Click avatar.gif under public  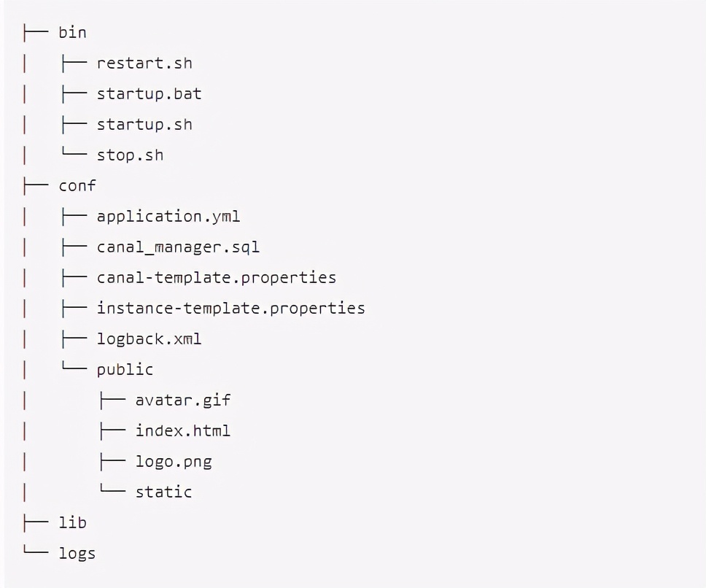pos(183,401)
